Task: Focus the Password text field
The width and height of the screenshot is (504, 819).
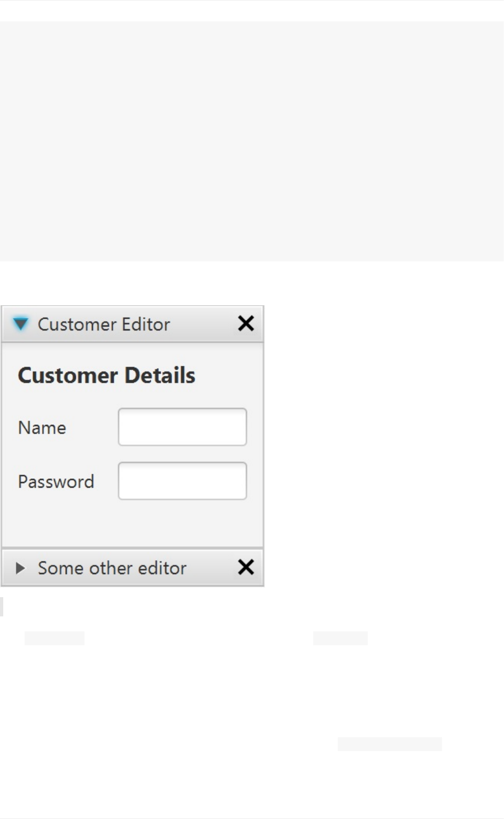Action: pyautogui.click(x=182, y=481)
